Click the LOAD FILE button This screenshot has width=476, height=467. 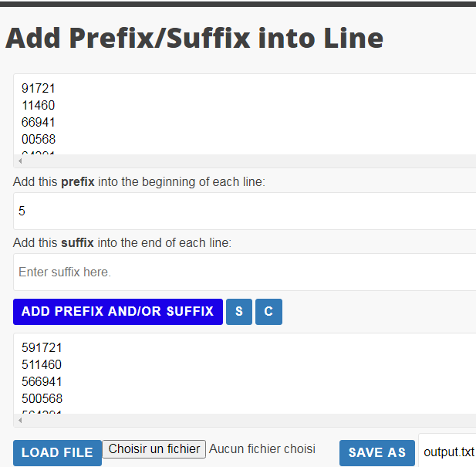57,453
